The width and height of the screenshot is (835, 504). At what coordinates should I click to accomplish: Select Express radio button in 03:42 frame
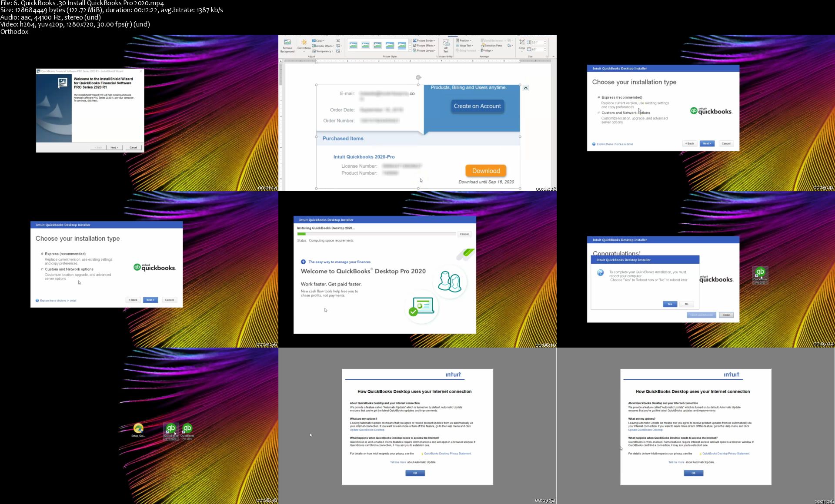tap(599, 97)
